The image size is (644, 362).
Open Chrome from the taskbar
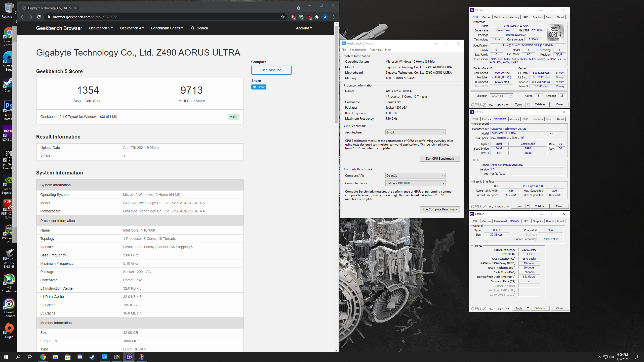[x=43, y=357]
